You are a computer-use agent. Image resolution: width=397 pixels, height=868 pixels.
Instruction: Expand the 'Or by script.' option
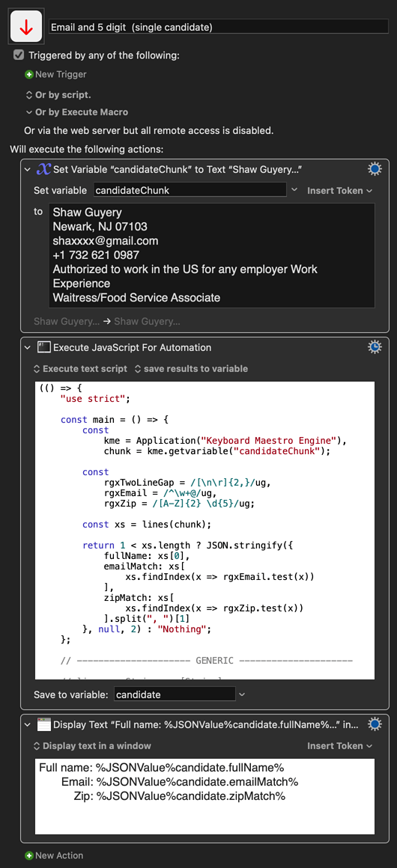(58, 95)
